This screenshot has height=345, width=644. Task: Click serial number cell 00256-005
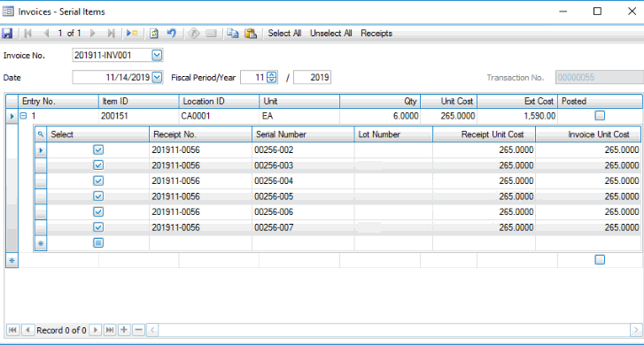(x=303, y=196)
